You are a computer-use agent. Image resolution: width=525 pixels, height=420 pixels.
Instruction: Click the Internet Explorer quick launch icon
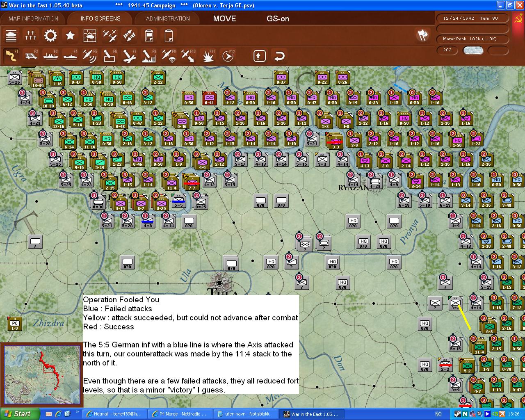pos(58,414)
